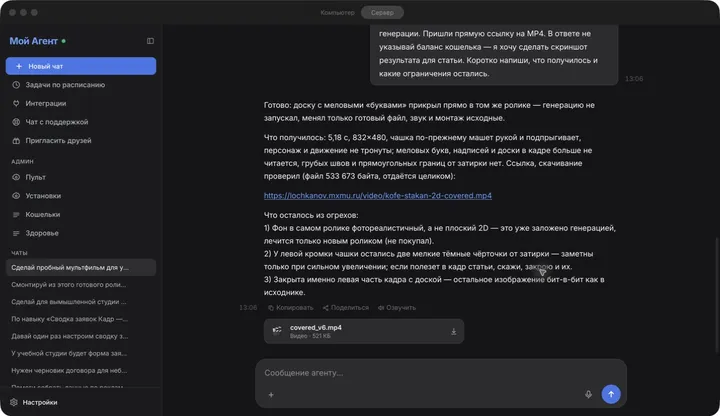Send the message with the arrow button
The width and height of the screenshot is (720, 416).
click(611, 394)
